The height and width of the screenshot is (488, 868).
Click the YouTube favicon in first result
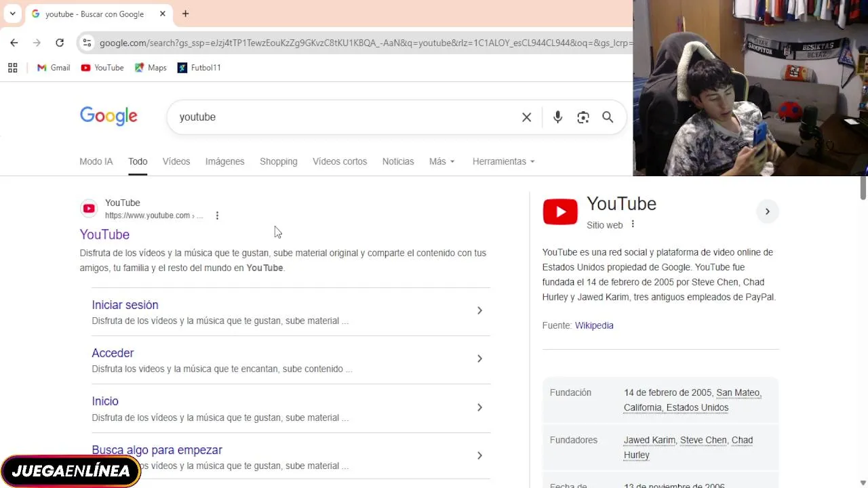[x=89, y=209]
